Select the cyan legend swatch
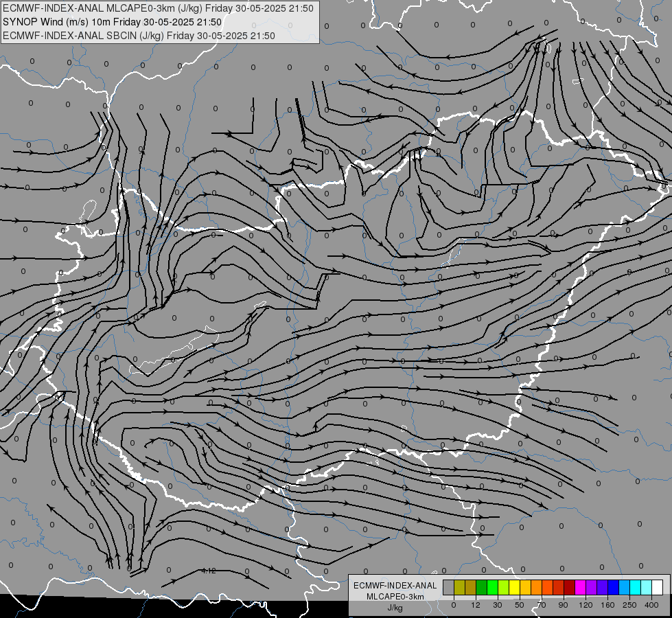Image resolution: width=672 pixels, height=618 pixels. point(636,587)
